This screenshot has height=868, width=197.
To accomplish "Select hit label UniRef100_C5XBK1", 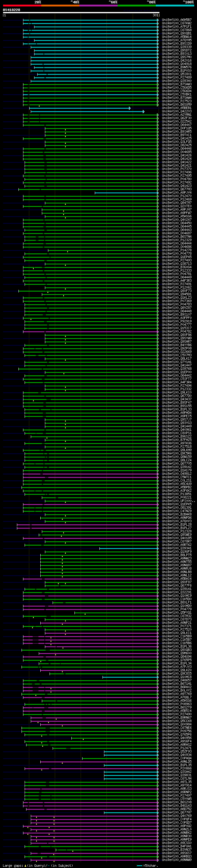I will click(x=177, y=94).
